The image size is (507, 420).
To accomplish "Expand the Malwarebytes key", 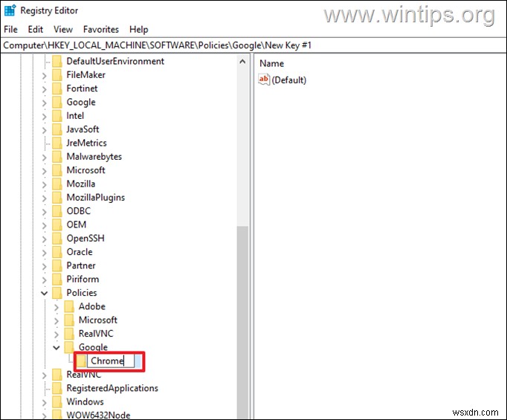I will point(45,157).
